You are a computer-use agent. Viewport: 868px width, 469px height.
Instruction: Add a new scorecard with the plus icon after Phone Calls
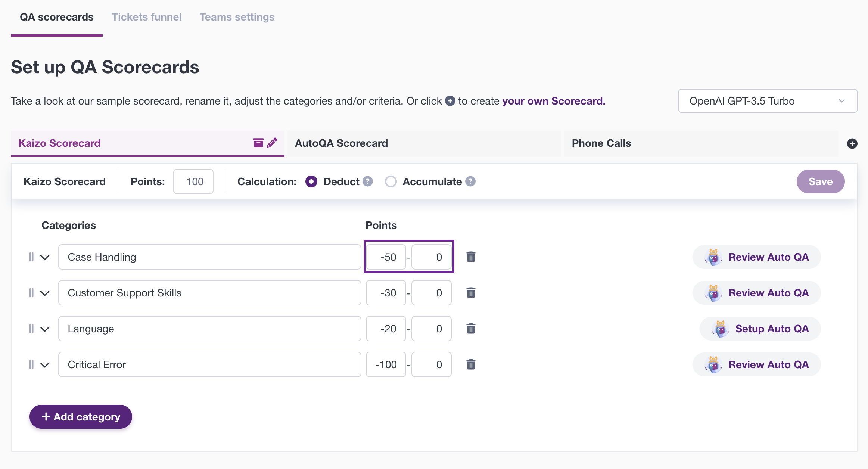pos(852,143)
